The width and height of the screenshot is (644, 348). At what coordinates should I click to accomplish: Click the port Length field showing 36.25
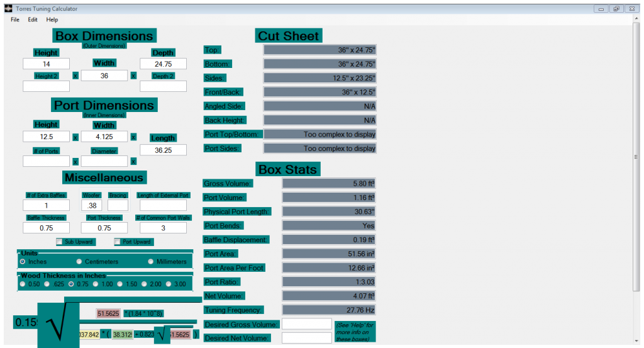coord(163,150)
